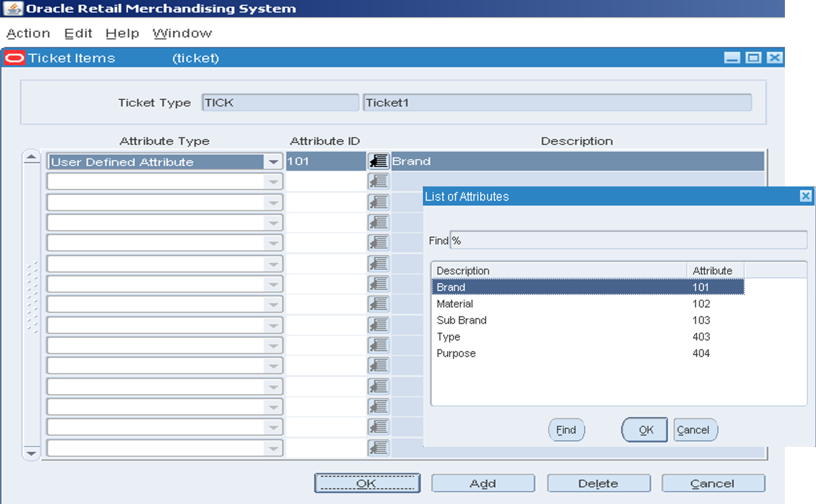Click the LOV icon on the bottom attribute row

pos(379,447)
